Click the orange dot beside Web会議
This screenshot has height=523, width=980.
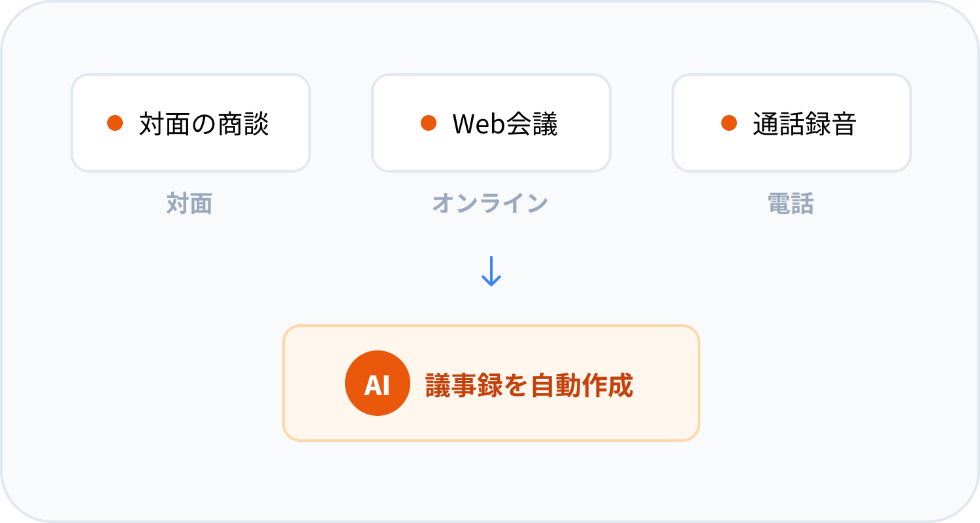click(429, 123)
